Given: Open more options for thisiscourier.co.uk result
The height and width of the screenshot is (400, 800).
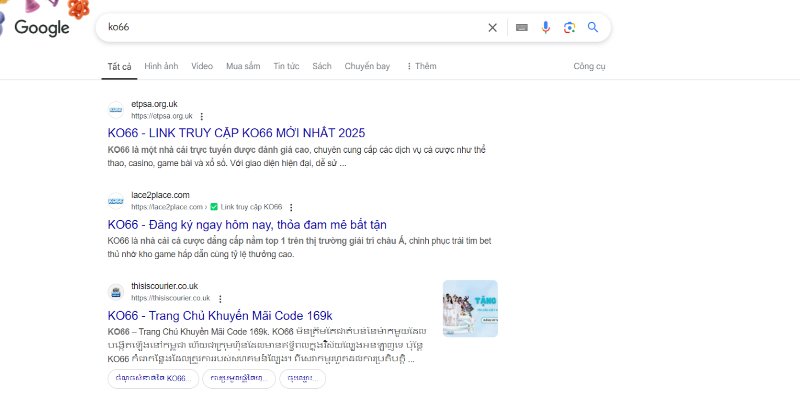Looking at the screenshot, I should point(220,298).
